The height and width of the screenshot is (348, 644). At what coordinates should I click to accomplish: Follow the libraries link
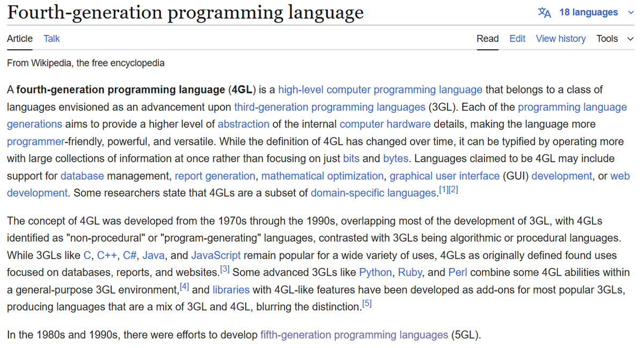click(231, 289)
